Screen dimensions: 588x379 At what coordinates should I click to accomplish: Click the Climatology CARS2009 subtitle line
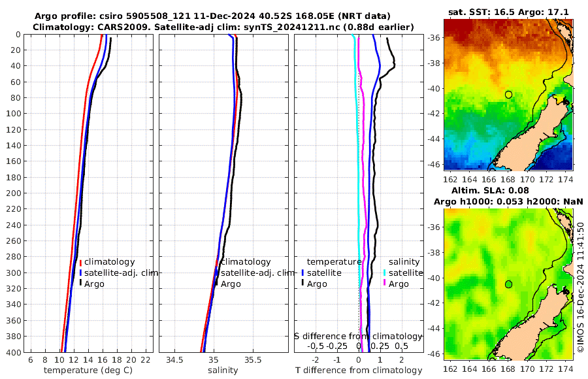223,27
